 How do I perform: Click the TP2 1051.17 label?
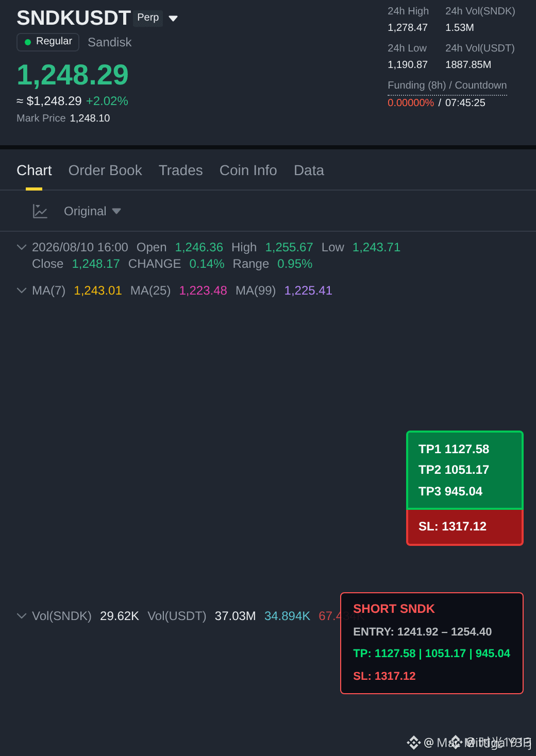pos(454,470)
